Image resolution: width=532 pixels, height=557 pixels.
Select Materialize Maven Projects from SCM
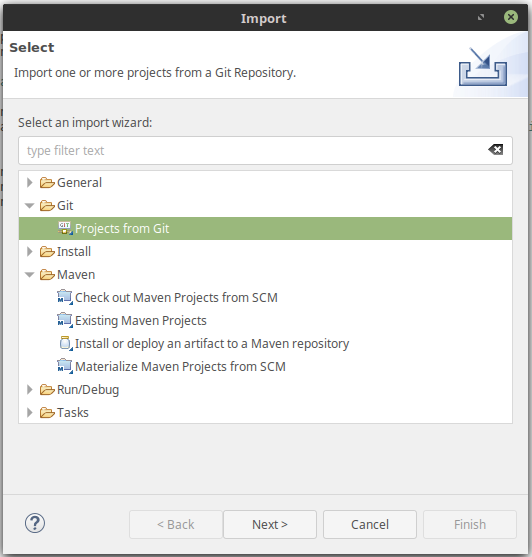coord(180,366)
